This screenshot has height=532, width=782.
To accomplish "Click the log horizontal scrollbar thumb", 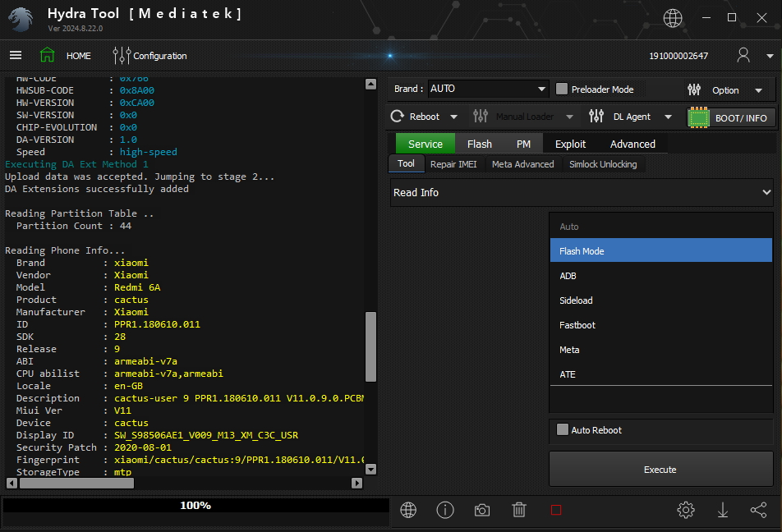I will click(76, 483).
